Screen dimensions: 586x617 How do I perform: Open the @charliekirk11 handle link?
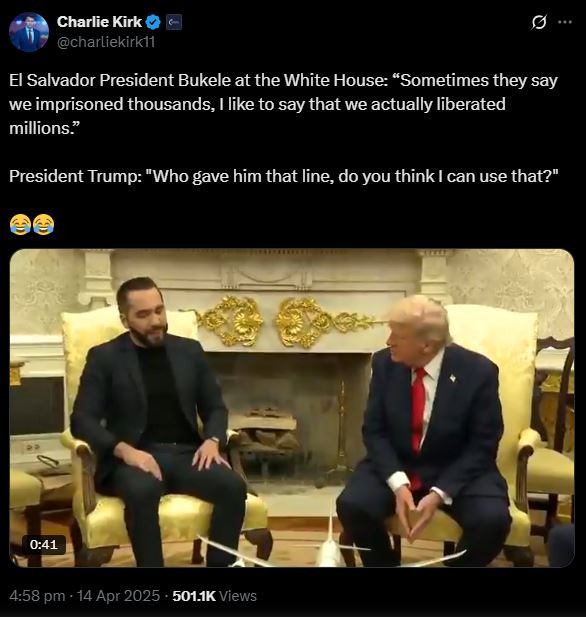[x=106, y=42]
